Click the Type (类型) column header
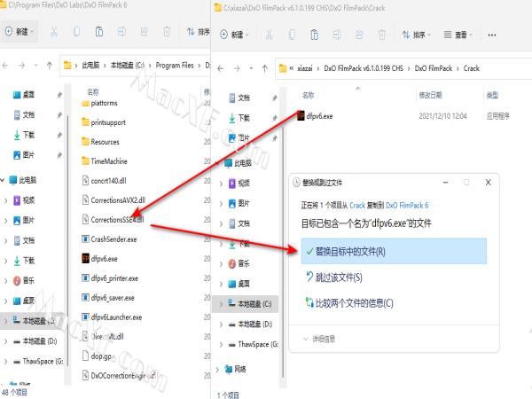The image size is (532, 399). tap(492, 96)
